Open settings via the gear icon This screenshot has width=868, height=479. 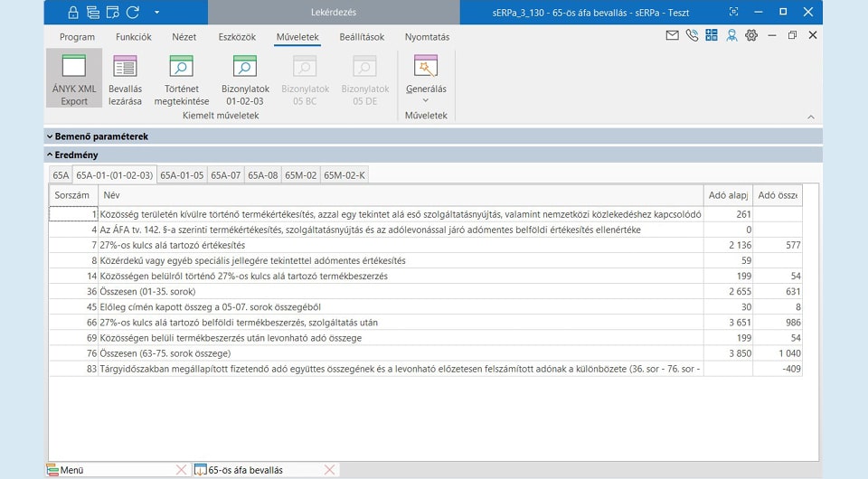[x=750, y=36]
